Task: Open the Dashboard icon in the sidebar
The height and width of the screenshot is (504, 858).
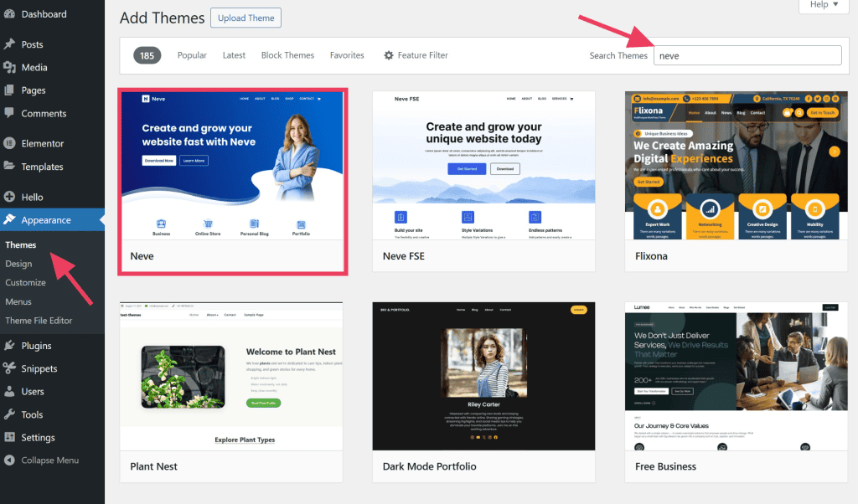Action: coord(12,13)
